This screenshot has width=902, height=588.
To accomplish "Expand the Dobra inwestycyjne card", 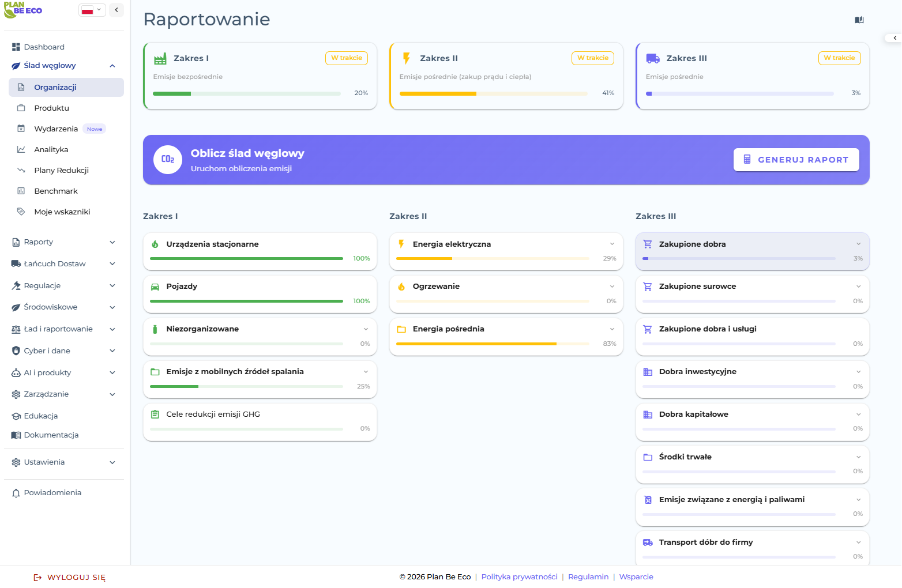I will [x=858, y=372].
